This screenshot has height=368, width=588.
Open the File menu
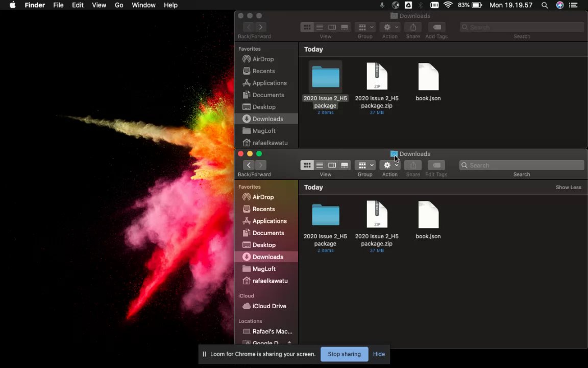(x=58, y=5)
